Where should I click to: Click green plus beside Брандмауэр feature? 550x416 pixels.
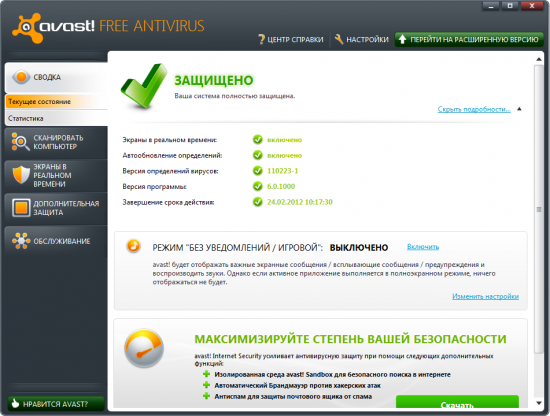click(x=206, y=385)
